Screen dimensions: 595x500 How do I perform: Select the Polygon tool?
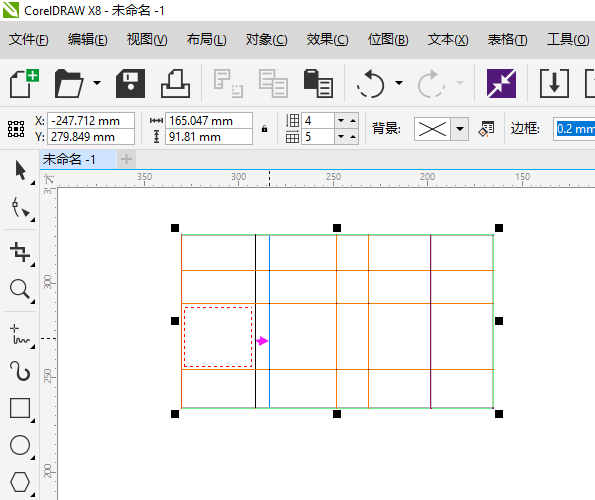pos(20,482)
